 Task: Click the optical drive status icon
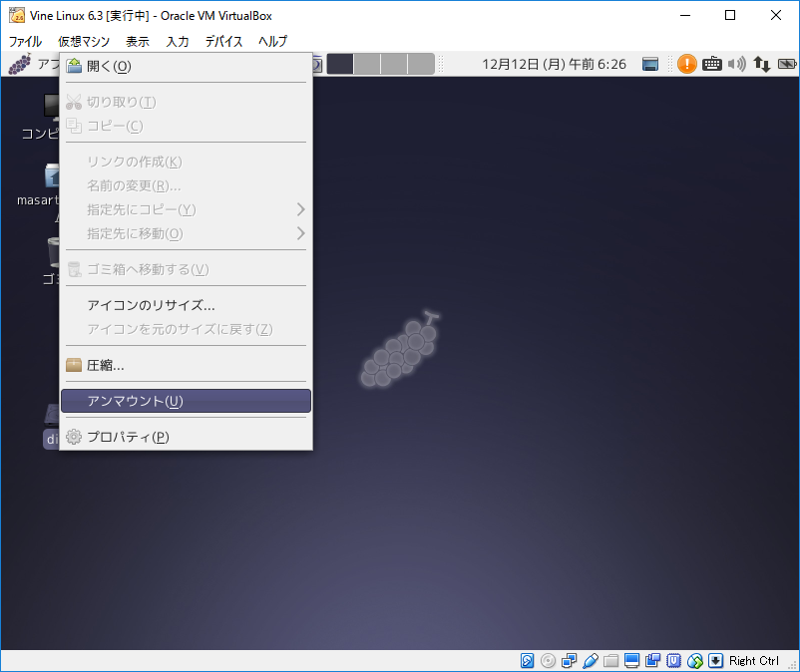click(x=548, y=660)
